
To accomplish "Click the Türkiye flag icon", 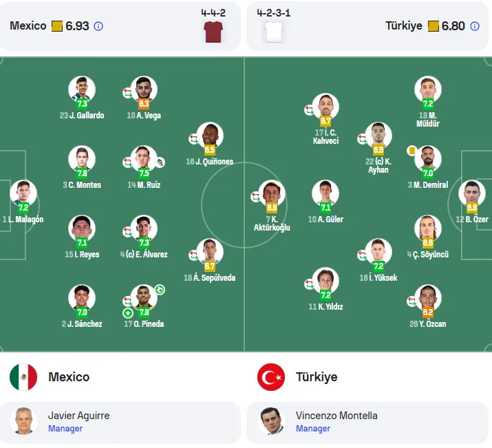I will tap(271, 377).
